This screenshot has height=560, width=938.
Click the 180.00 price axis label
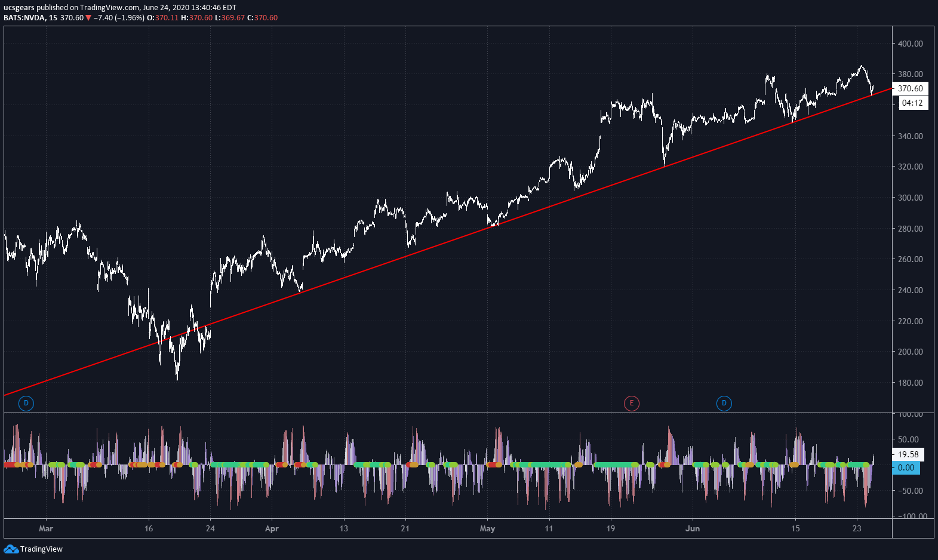911,383
